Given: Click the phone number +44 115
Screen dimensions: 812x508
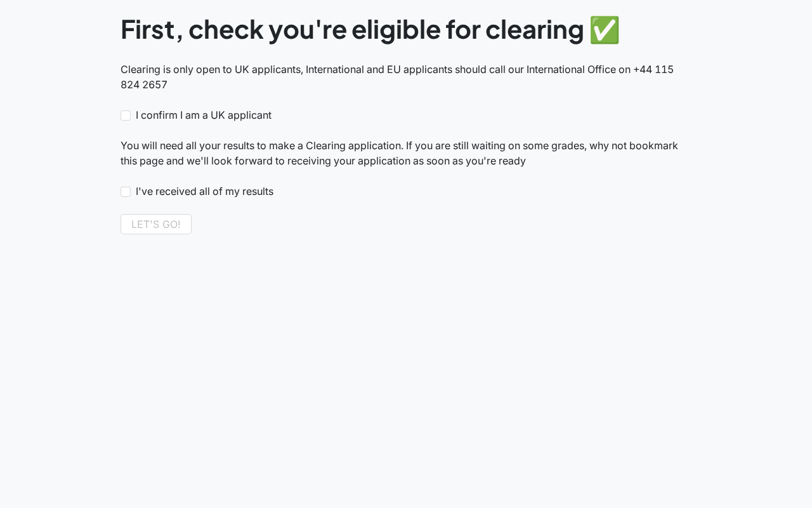Looking at the screenshot, I should tap(653, 69).
